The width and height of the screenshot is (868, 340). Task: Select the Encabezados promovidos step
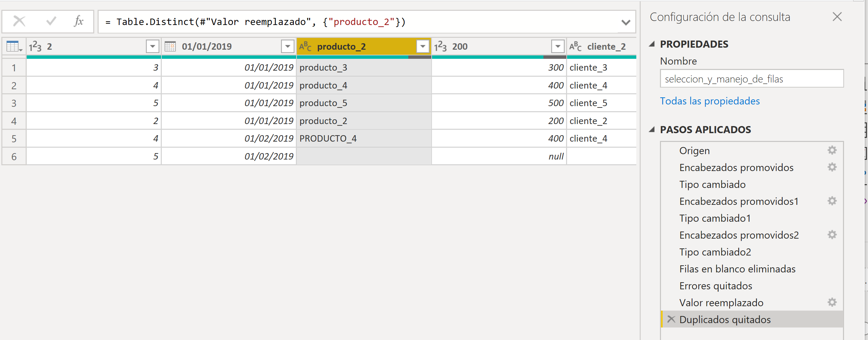(x=751, y=167)
